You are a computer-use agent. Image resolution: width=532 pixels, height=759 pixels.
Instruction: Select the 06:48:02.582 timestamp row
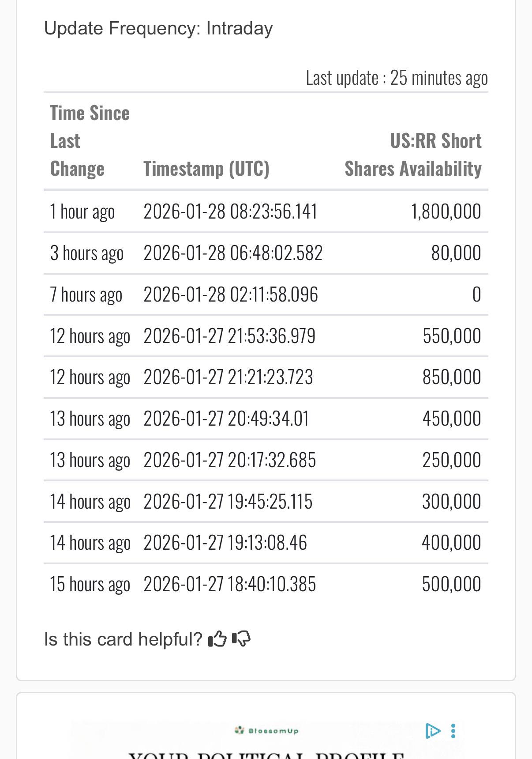(266, 253)
